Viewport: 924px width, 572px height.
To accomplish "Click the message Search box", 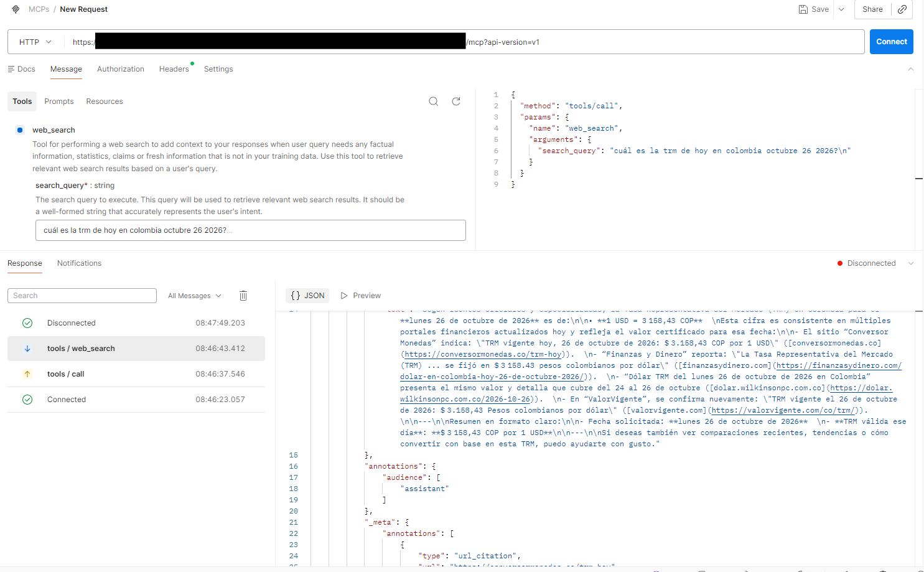I will (x=82, y=296).
